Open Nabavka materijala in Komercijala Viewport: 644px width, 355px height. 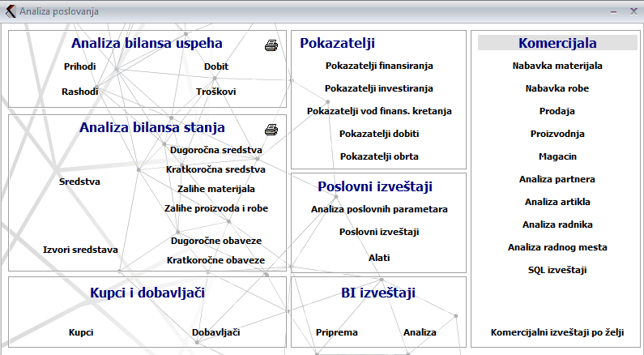point(557,65)
